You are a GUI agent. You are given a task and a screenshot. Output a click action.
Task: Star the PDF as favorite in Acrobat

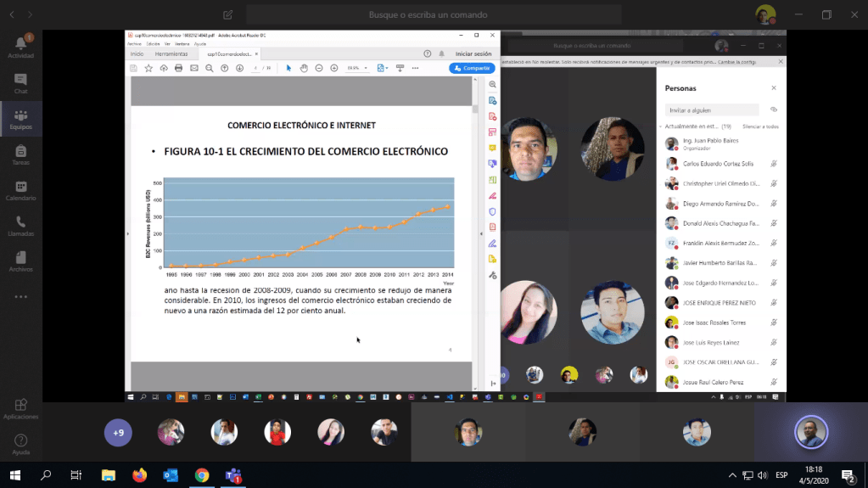coord(148,68)
